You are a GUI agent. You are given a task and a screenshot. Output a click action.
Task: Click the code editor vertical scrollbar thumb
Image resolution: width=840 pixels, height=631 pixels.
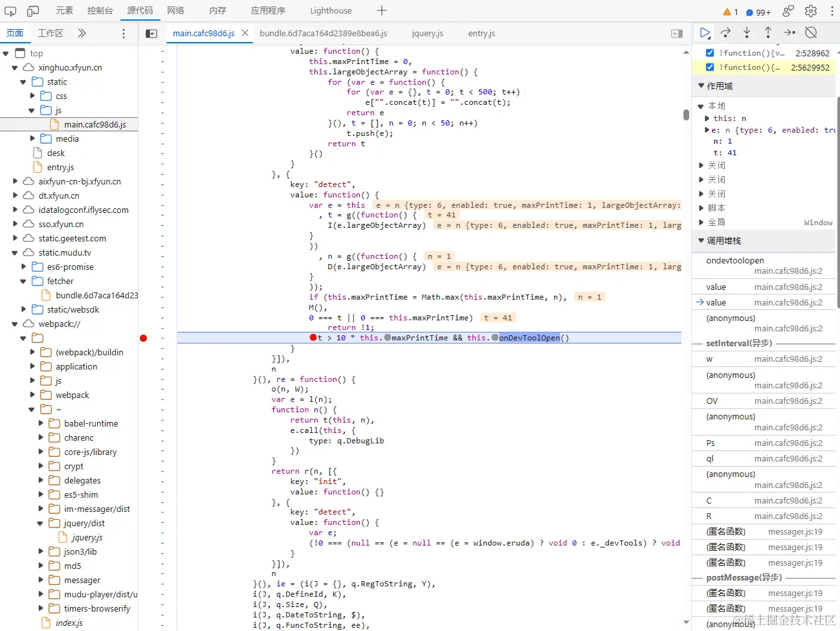686,115
